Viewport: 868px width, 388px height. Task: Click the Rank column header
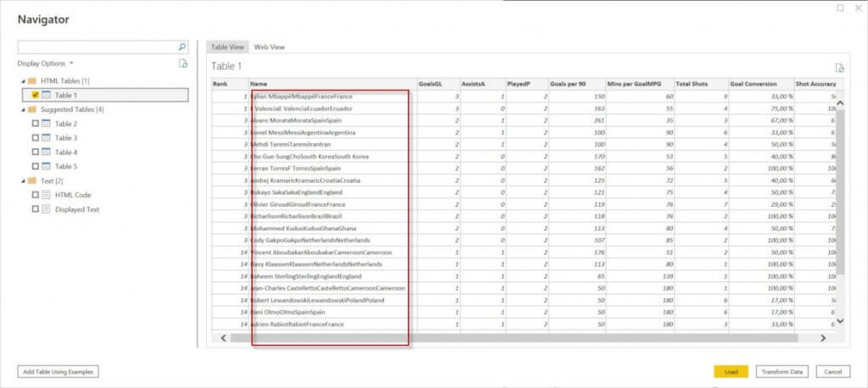(230, 84)
